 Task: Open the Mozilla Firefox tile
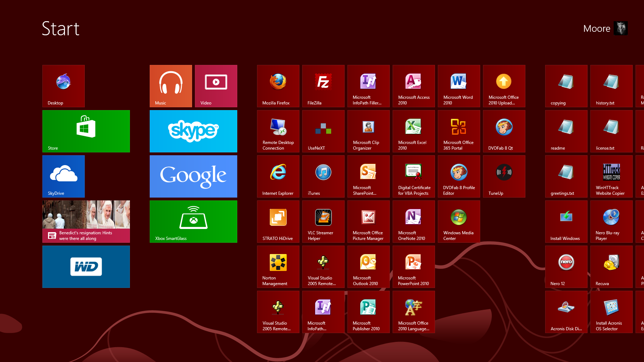click(x=278, y=86)
